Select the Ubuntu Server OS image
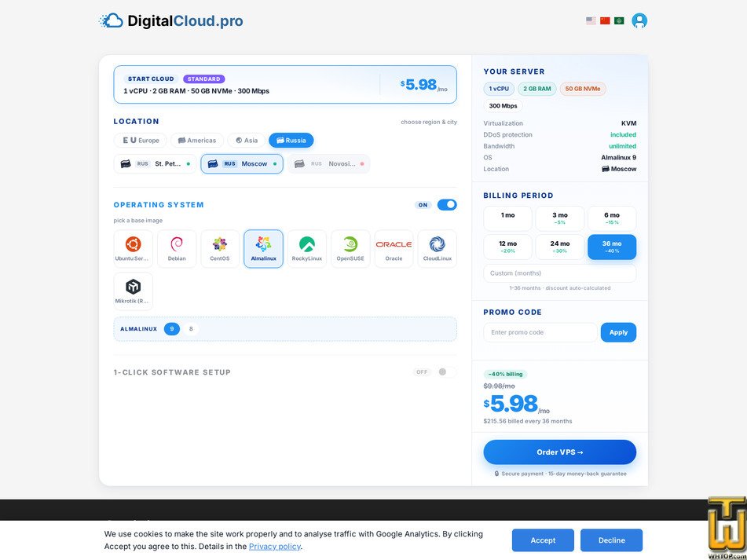Viewport: 747px width, 560px height. (134, 249)
